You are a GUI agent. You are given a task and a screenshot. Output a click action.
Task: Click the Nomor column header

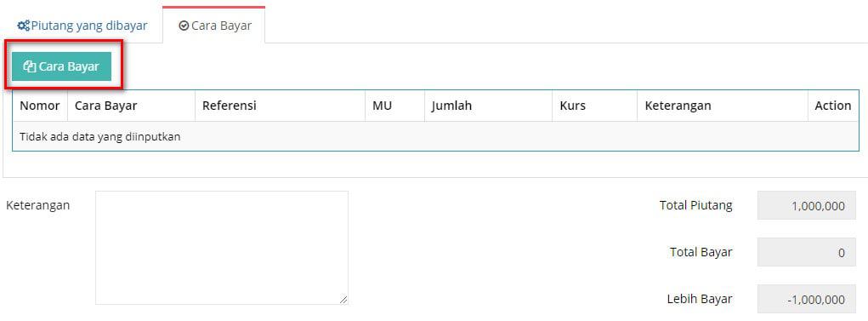pos(40,106)
